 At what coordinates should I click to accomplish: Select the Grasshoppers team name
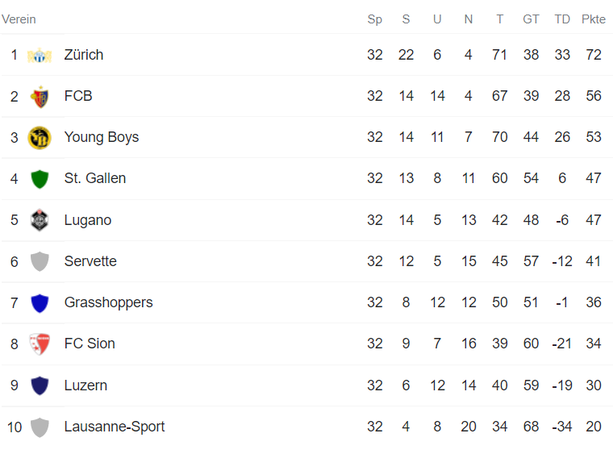coord(109,303)
